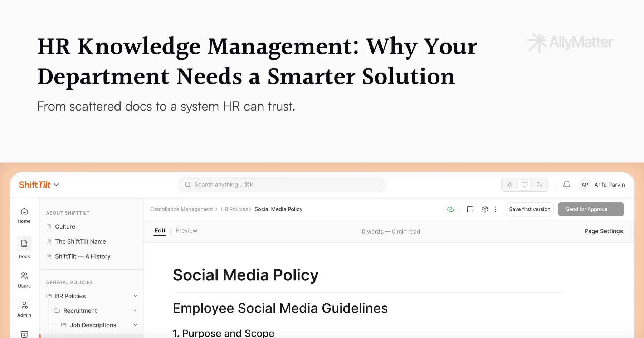Screen dimensions: 644x338
Task: Click the green cloud sync status icon
Action: [450, 209]
